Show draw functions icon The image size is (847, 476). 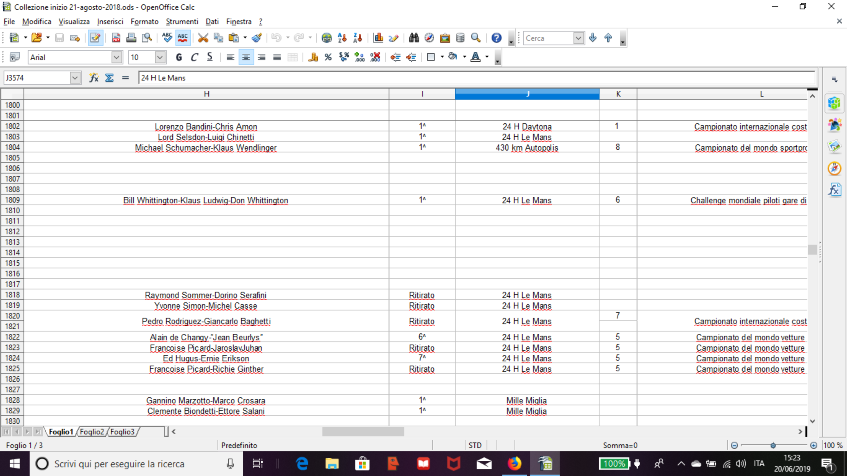click(x=393, y=38)
